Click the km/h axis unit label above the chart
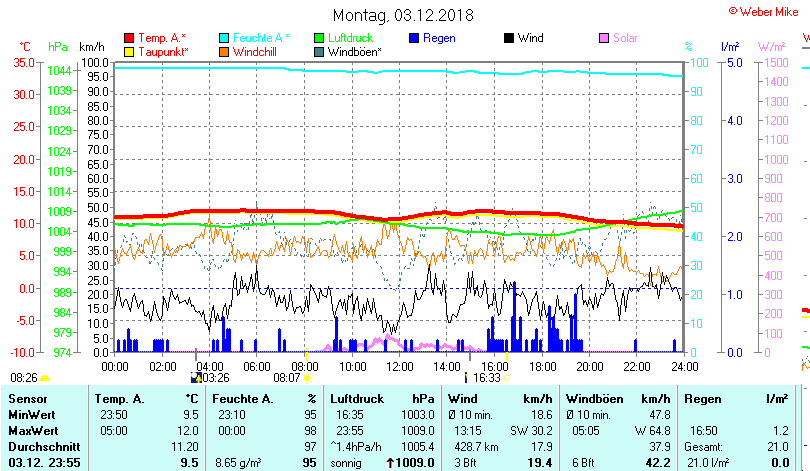The image size is (810, 471). [x=92, y=47]
